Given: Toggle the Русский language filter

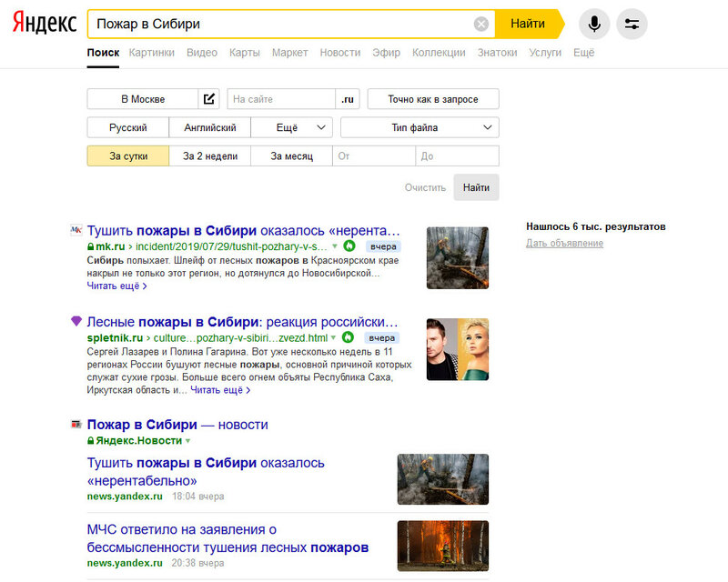Looking at the screenshot, I should pyautogui.click(x=127, y=127).
